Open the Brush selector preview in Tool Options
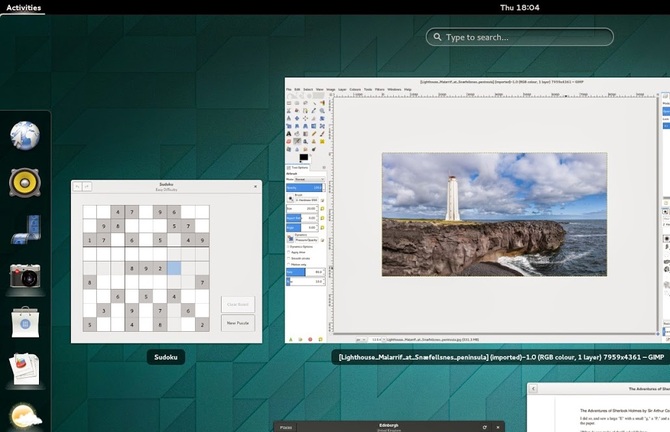Image resolution: width=670 pixels, height=432 pixels. 291,198
